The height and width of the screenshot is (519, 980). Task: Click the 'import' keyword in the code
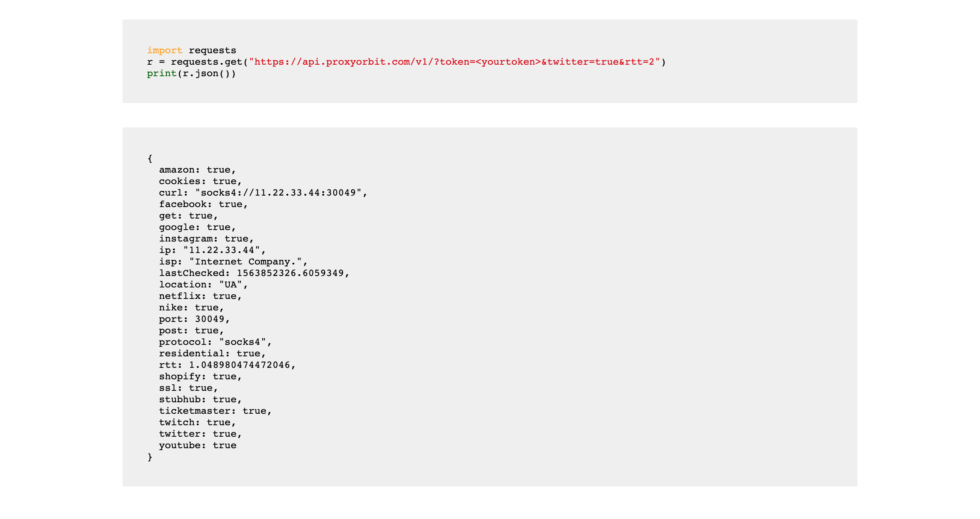tap(165, 51)
